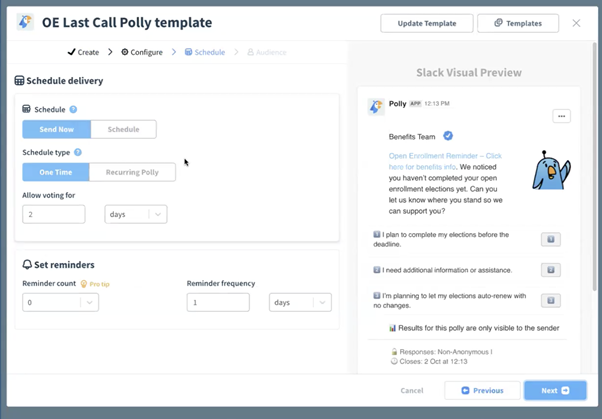Click the Update Template button
602x419 pixels.
427,23
